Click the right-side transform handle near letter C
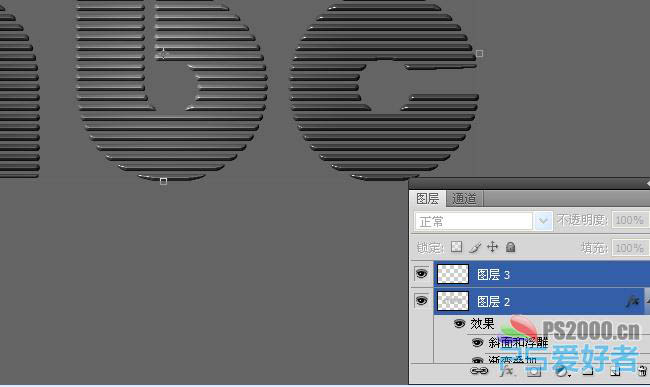The width and height of the screenshot is (650, 387). pyautogui.click(x=480, y=53)
